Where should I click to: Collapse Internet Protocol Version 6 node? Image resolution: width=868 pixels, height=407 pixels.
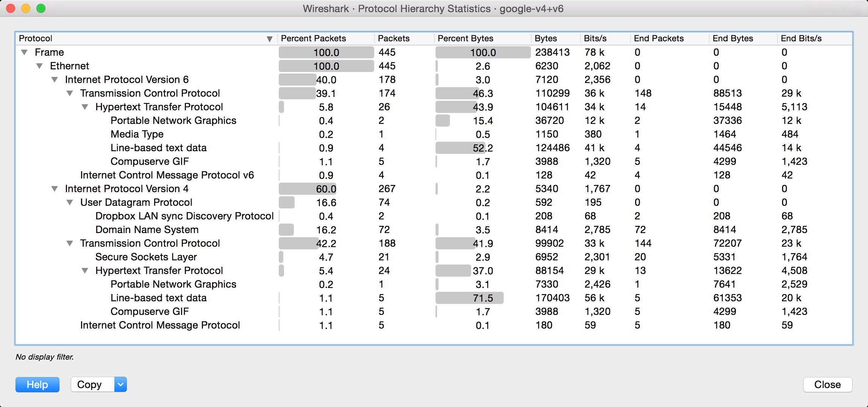click(55, 80)
